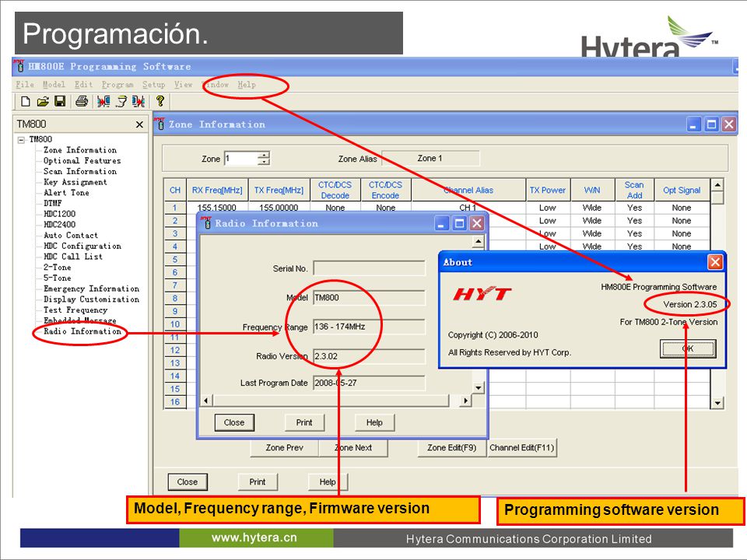Click the Zone Prev button
The width and height of the screenshot is (747, 560).
(x=285, y=448)
